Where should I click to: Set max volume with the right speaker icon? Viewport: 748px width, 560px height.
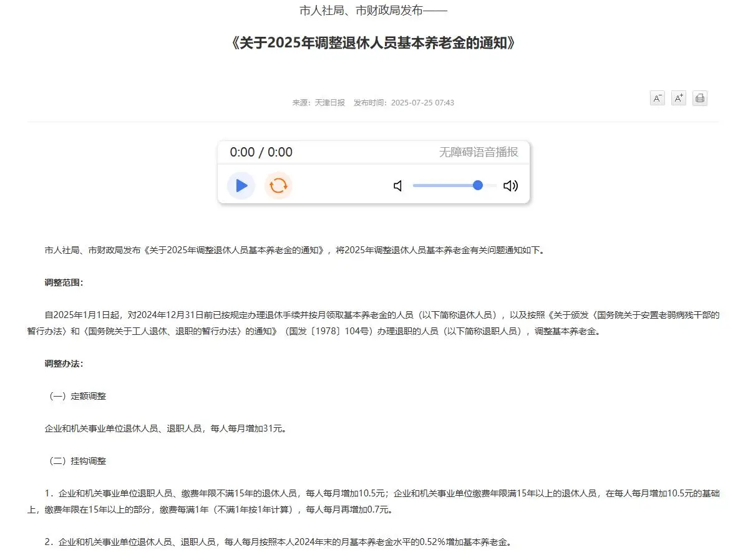[511, 185]
